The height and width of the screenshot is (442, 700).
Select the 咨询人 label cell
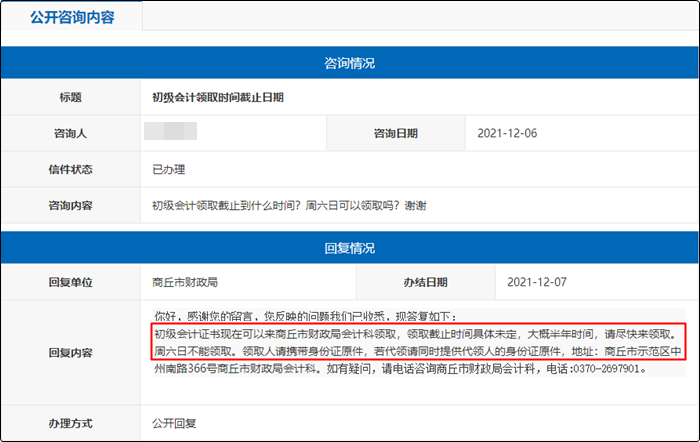pos(71,133)
